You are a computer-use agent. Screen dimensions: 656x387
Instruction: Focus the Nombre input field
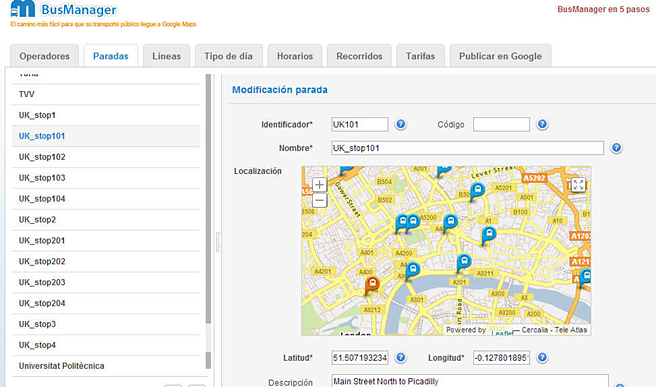[467, 148]
